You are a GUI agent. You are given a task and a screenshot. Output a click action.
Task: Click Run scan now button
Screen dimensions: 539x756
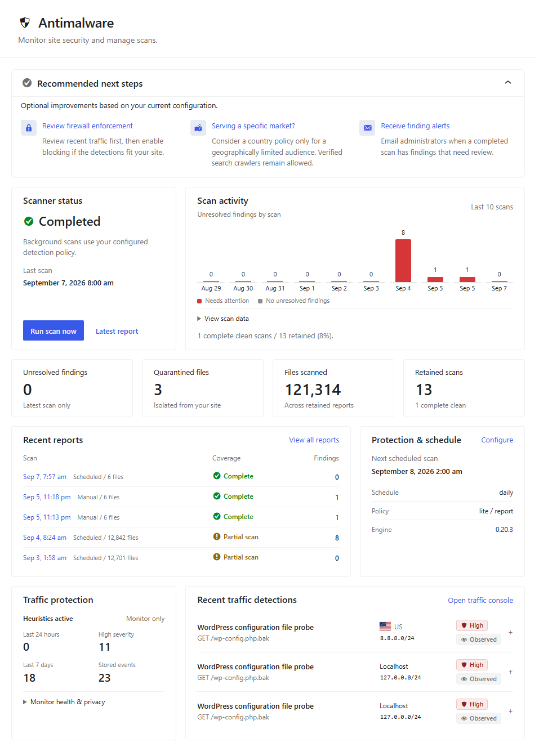click(54, 330)
